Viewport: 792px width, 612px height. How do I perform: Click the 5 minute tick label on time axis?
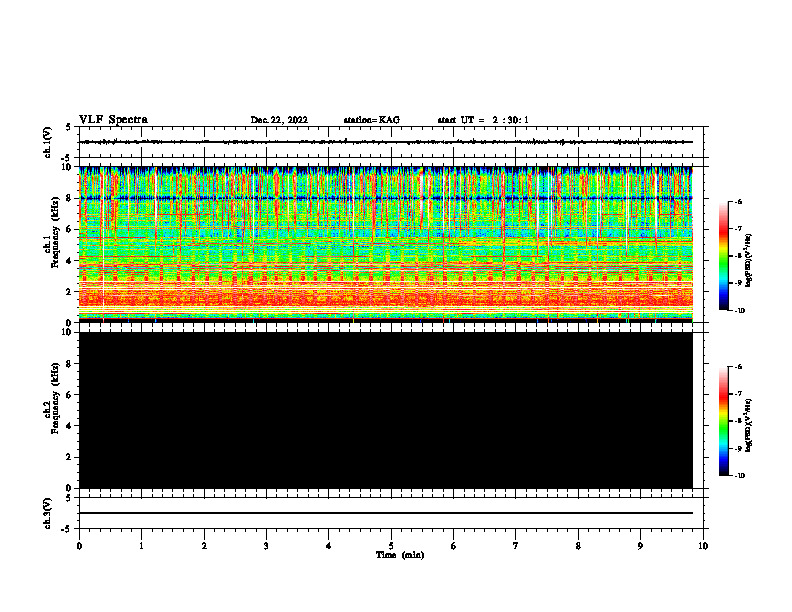(x=391, y=546)
